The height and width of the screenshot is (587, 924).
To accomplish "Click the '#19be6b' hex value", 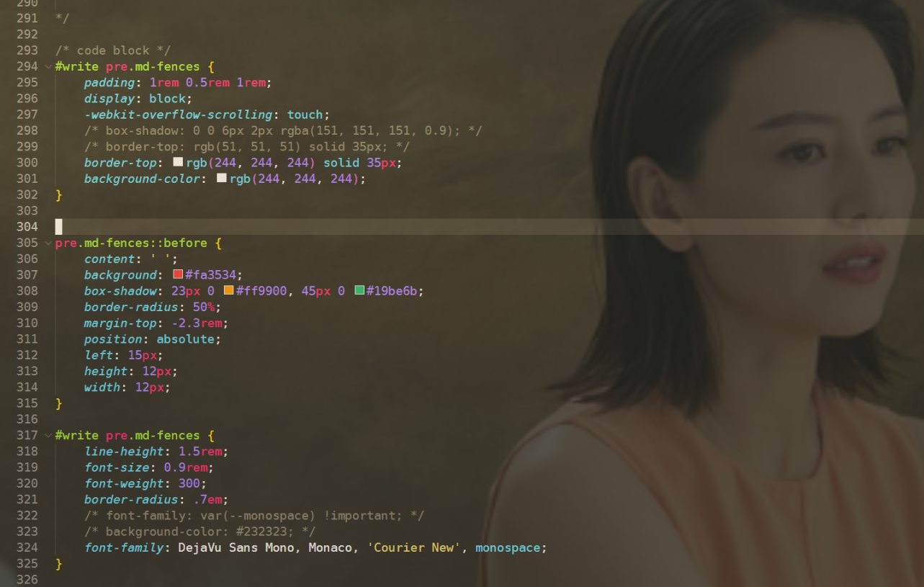I will (x=393, y=291).
